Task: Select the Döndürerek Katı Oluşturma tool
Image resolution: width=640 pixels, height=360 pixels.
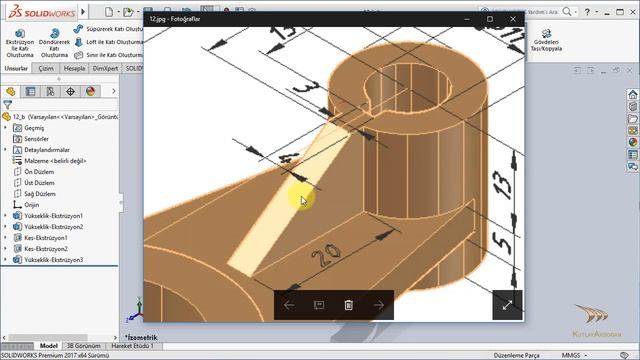Action: click(x=54, y=43)
